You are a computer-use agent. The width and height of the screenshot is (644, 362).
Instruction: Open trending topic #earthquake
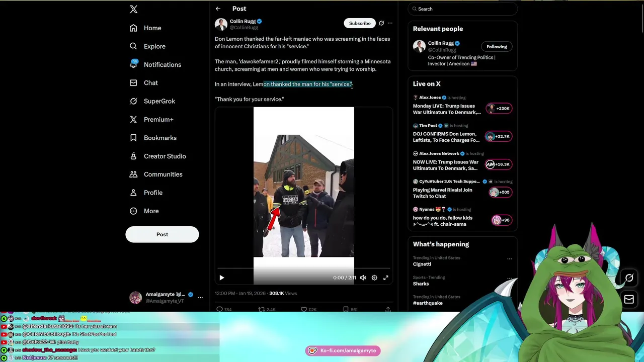(x=428, y=303)
